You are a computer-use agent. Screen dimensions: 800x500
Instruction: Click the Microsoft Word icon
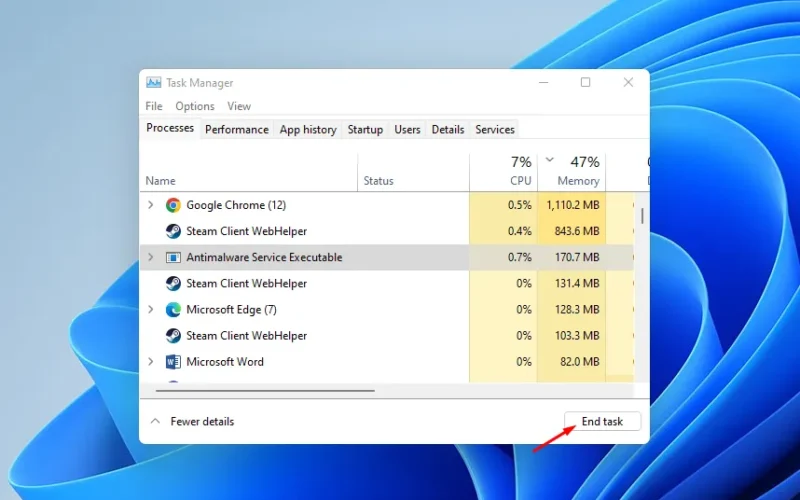coord(173,362)
